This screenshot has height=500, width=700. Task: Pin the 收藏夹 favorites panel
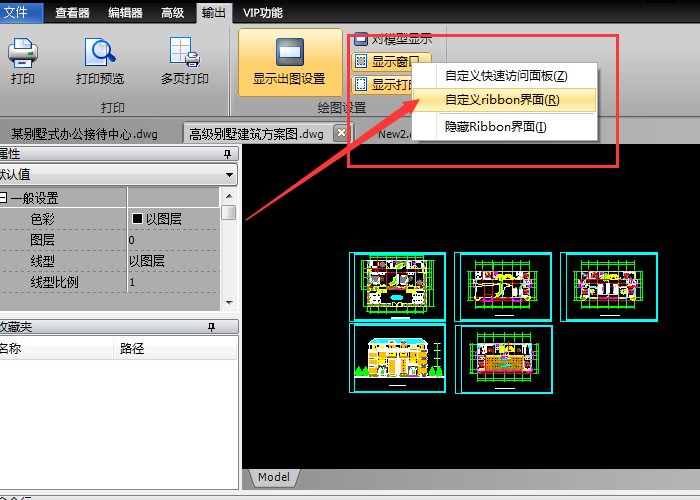(x=212, y=327)
